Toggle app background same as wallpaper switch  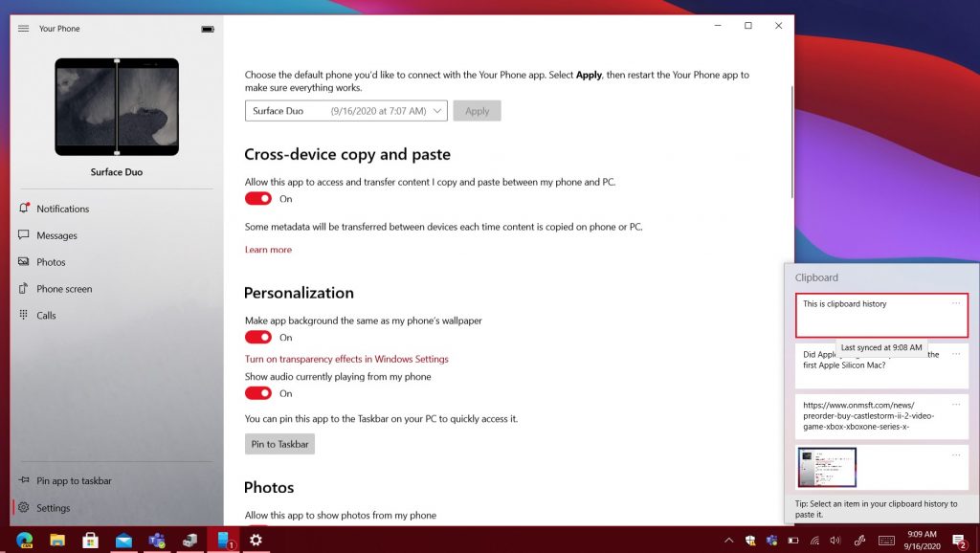click(x=258, y=338)
